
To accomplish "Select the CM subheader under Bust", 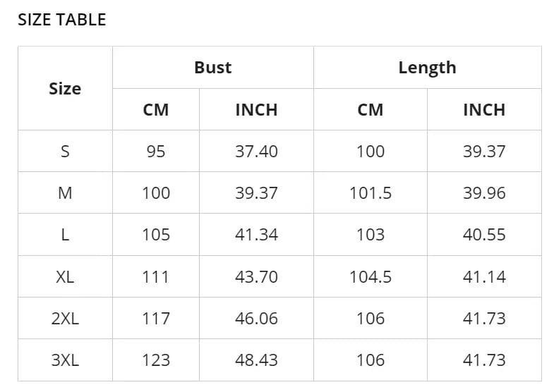I will click(x=156, y=110).
